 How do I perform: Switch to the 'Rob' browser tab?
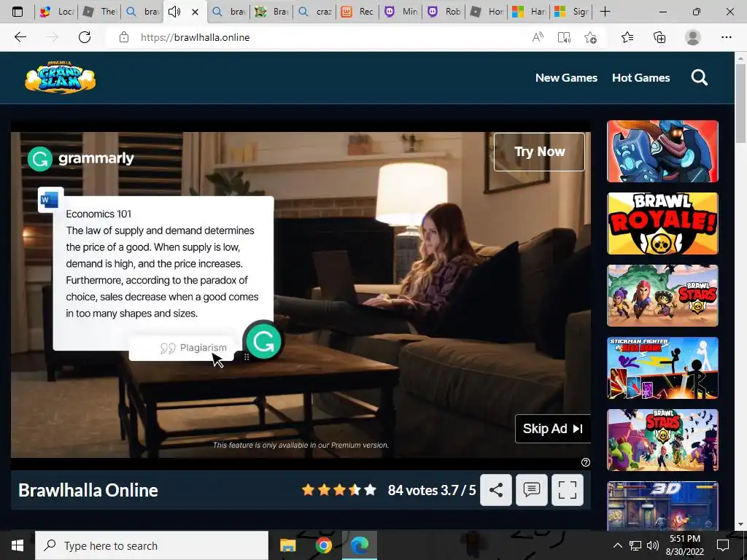point(443,12)
